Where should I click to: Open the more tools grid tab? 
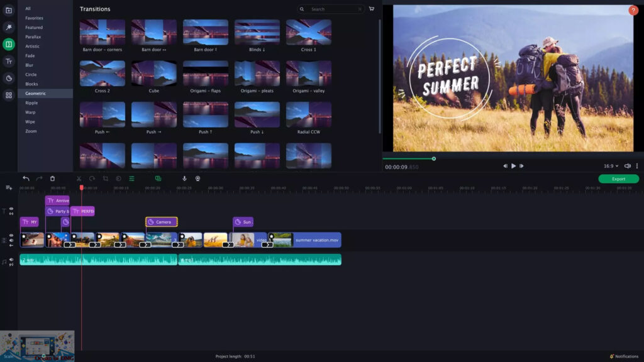point(9,96)
